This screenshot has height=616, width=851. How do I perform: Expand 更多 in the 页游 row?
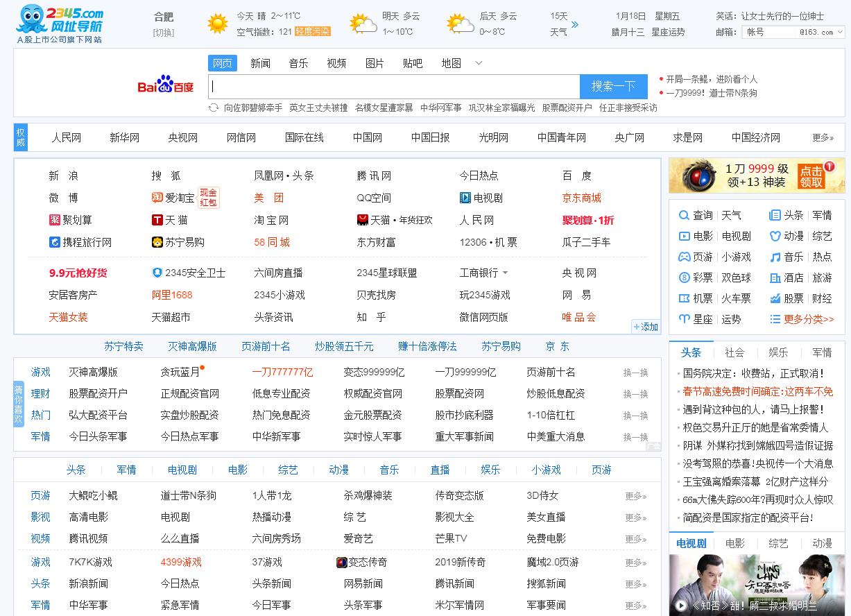[636, 496]
